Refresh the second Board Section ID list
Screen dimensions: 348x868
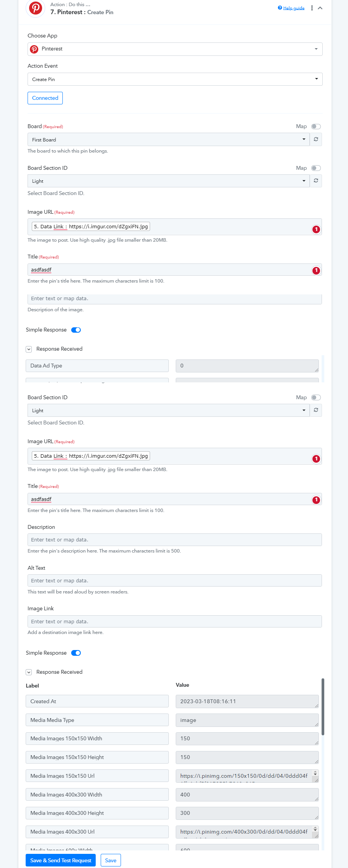316,410
